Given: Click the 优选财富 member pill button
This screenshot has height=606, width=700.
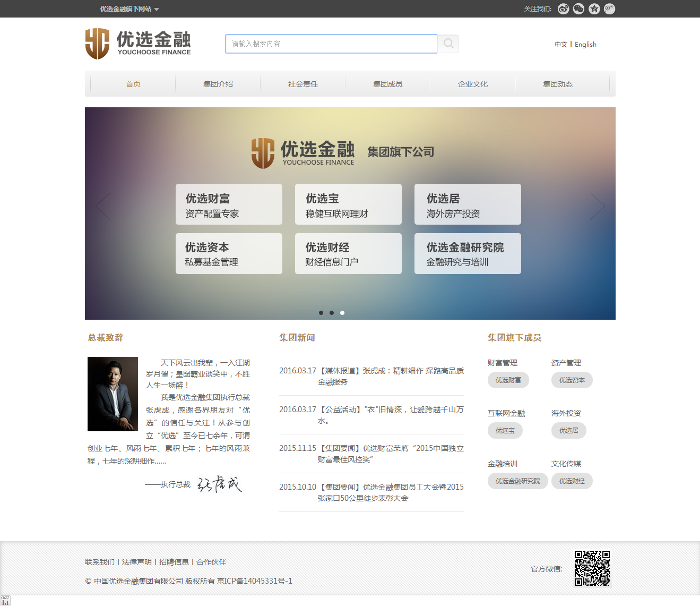Looking at the screenshot, I should click(x=508, y=380).
